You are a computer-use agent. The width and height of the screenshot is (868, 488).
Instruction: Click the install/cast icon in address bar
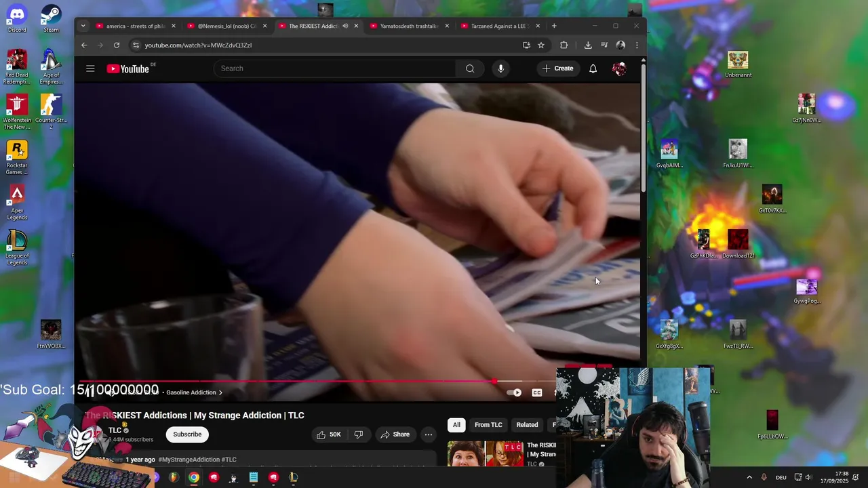click(526, 45)
